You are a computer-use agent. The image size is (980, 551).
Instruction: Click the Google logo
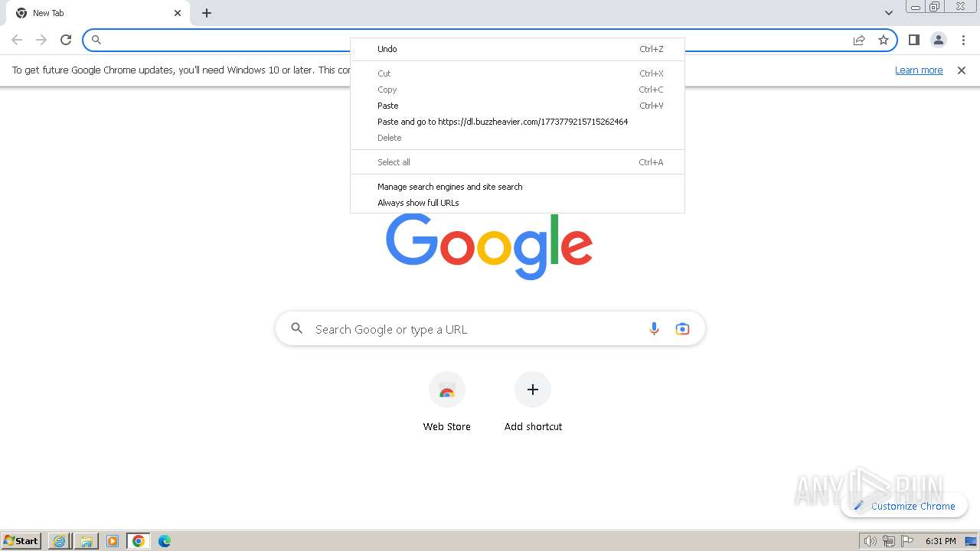[x=489, y=246]
